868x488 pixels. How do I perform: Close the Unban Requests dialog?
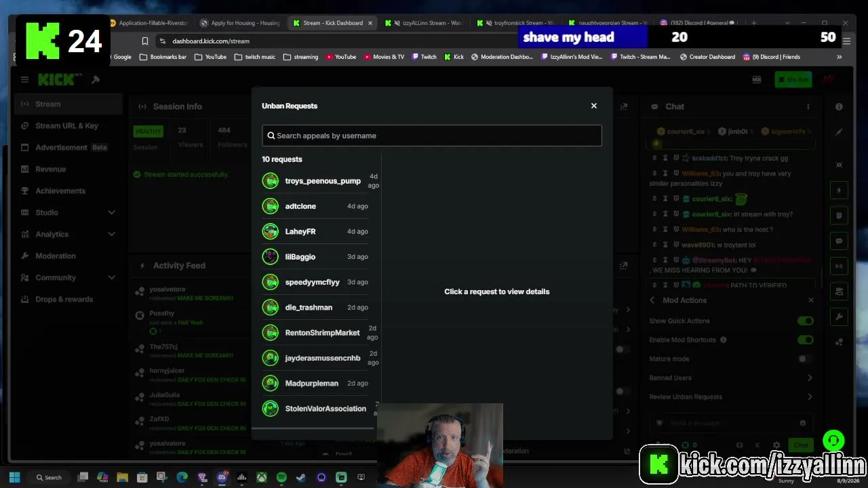[x=594, y=106]
